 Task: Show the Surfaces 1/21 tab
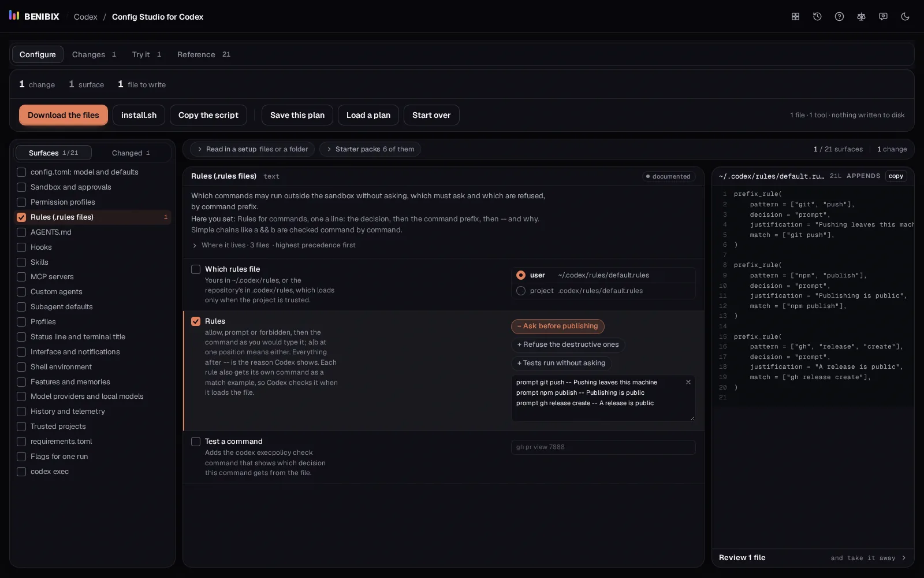point(53,153)
